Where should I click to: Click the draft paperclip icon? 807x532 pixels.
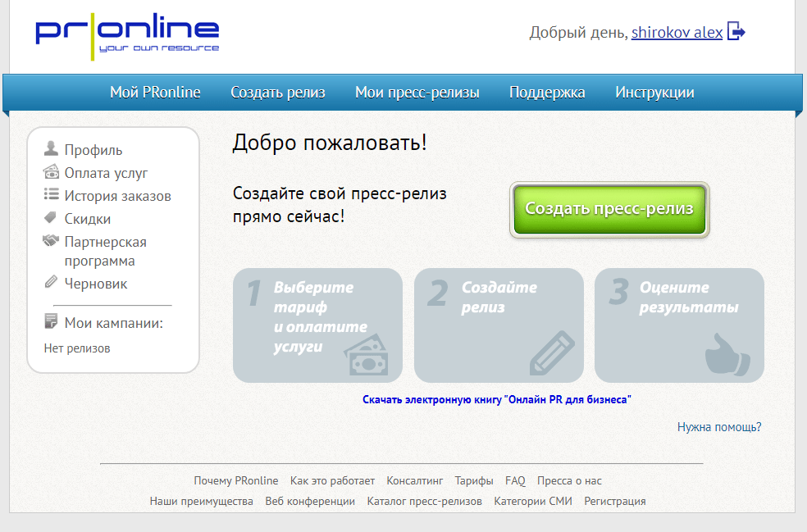pyautogui.click(x=51, y=283)
